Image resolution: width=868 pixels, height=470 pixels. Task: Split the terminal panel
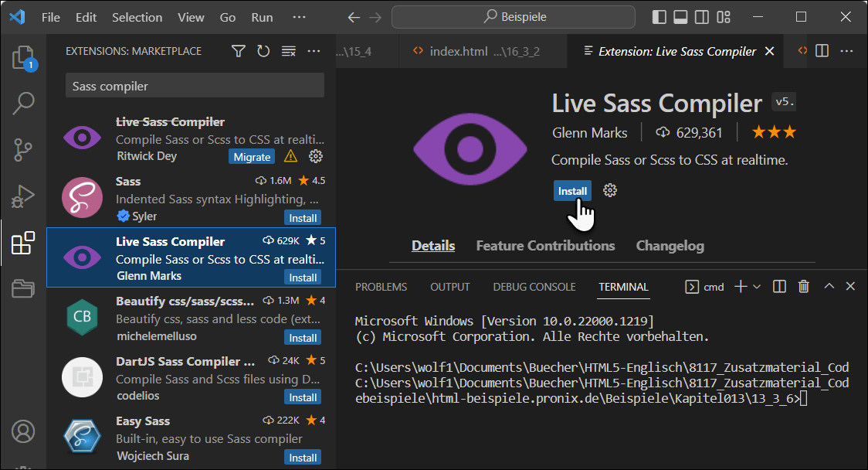(x=779, y=286)
